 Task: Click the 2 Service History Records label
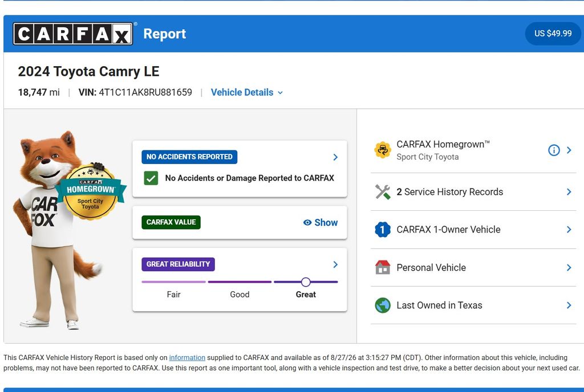[449, 192]
